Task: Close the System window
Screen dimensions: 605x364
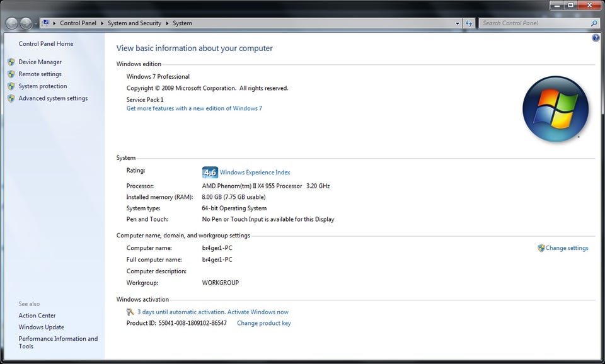Action: (x=590, y=6)
